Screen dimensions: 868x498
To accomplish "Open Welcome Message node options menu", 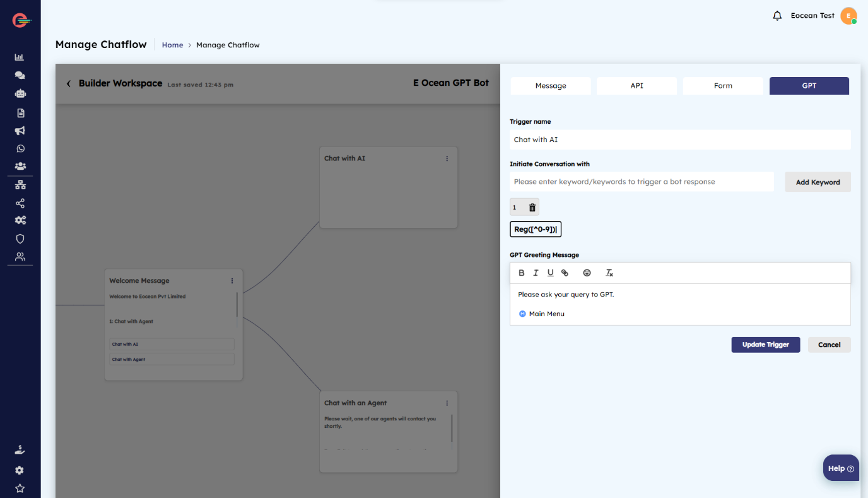I will 232,281.
